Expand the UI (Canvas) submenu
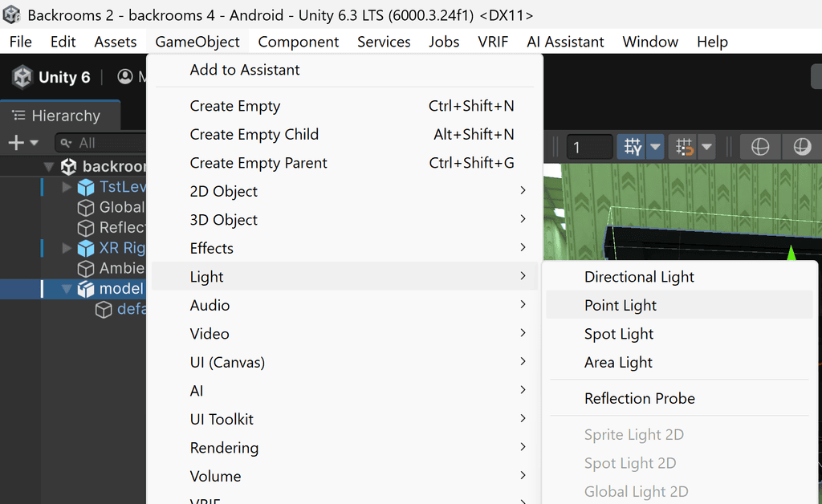Image resolution: width=822 pixels, height=504 pixels. (344, 362)
